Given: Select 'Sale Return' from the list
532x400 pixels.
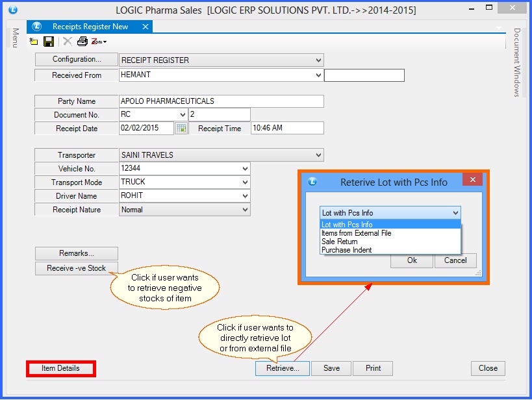Looking at the screenshot, I should tap(340, 242).
